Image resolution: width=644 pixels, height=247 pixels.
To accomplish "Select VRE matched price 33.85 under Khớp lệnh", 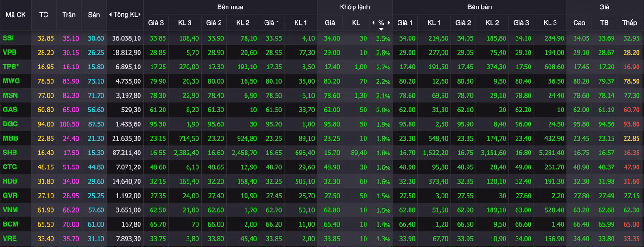I will 332,239.
